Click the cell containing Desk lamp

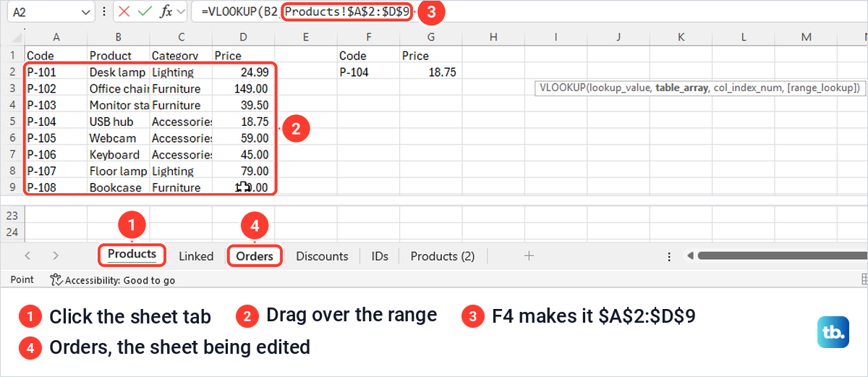click(x=119, y=72)
